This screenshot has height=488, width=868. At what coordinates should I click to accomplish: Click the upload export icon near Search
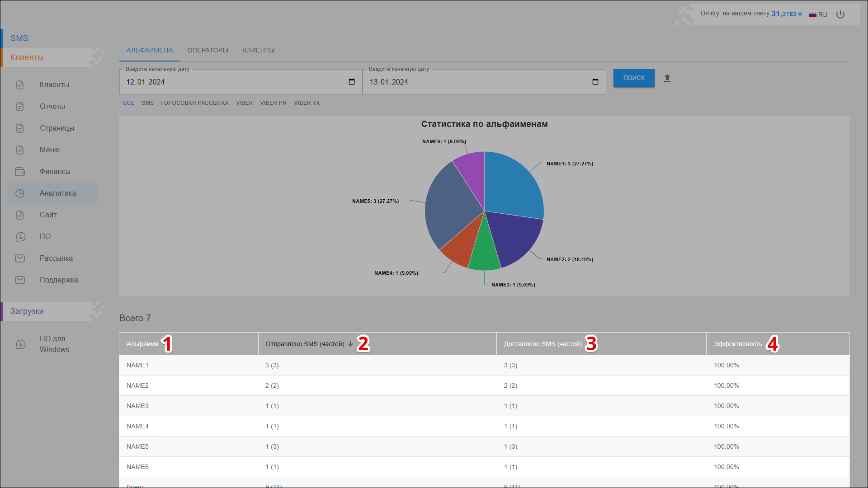point(667,78)
